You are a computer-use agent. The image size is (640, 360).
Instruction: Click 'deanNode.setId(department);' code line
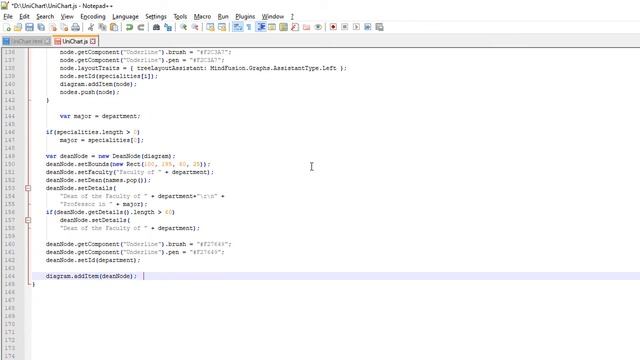(93, 260)
